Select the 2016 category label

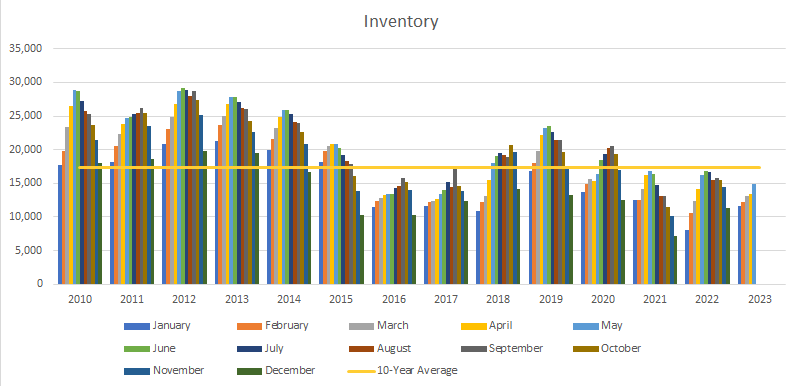[x=393, y=299]
